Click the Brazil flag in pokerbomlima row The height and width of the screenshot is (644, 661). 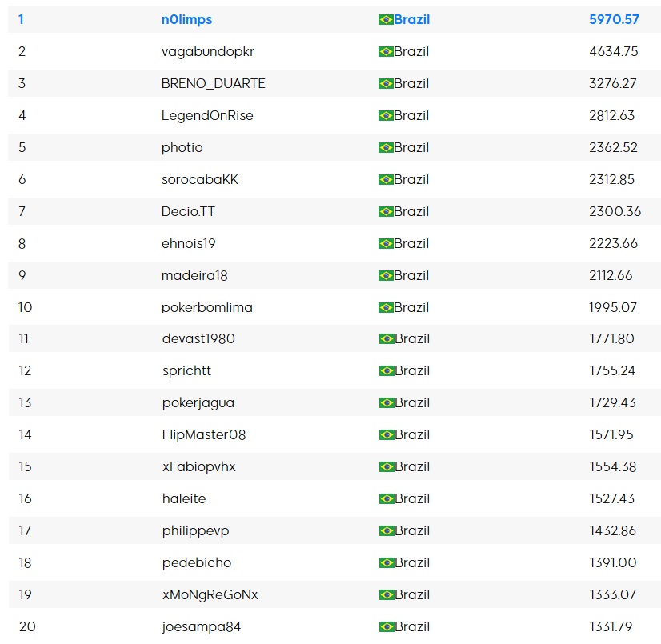385,308
